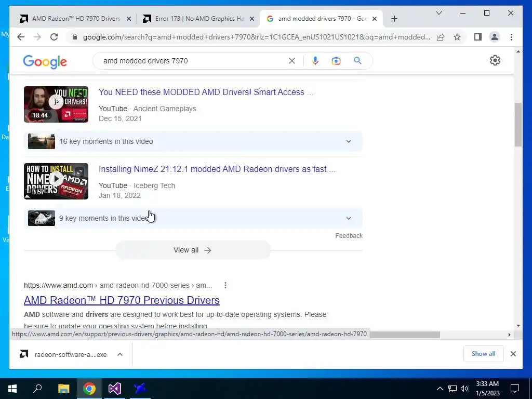Clear the Google search box
The width and height of the screenshot is (532, 399).
[x=292, y=61]
